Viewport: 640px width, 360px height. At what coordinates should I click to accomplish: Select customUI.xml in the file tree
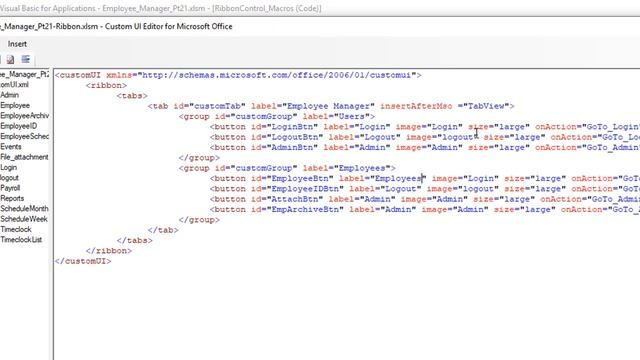pos(14,84)
